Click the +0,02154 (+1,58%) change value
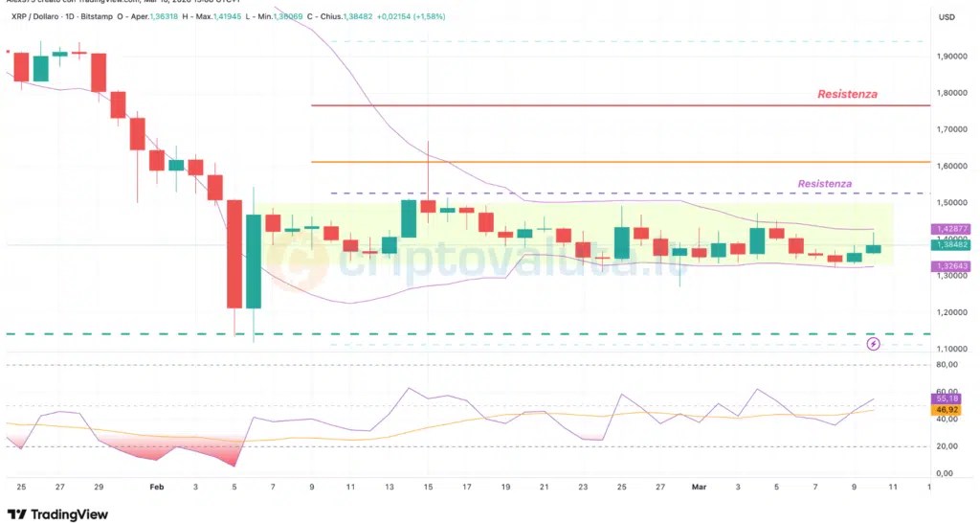The image size is (980, 523). pyautogui.click(x=411, y=17)
